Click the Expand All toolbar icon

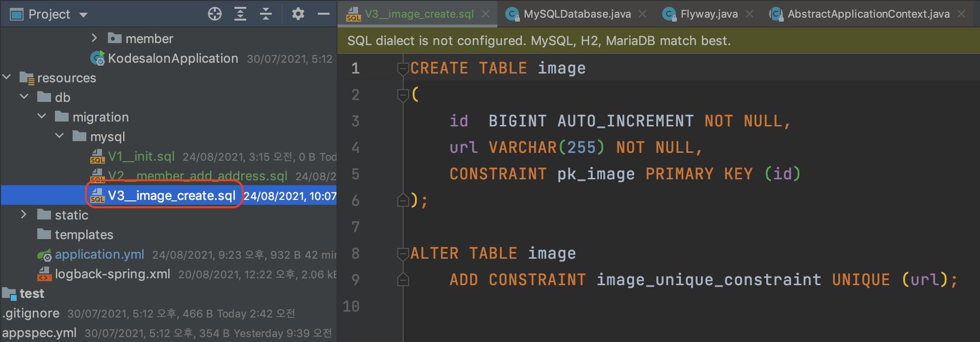point(240,14)
